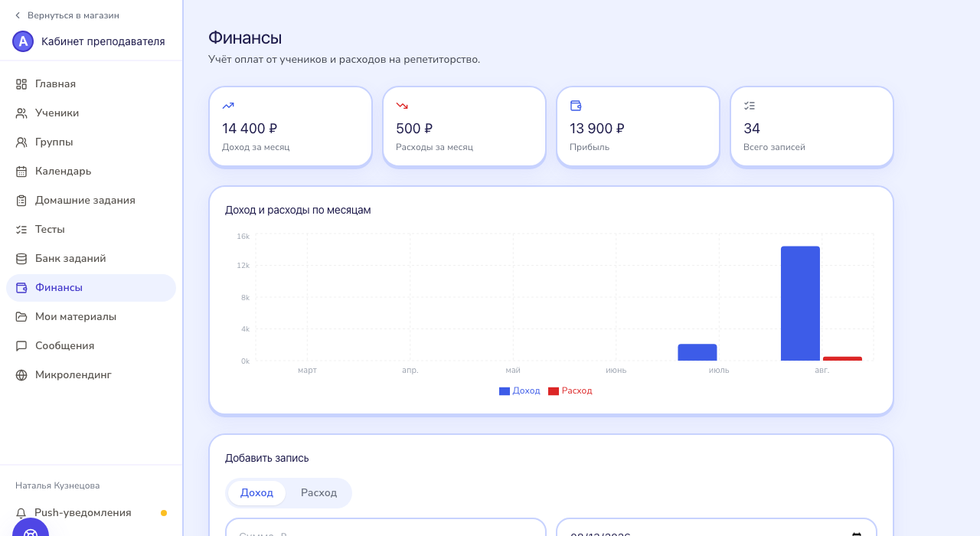Go to Мои материалы in sidebar
The height and width of the screenshot is (536, 980).
91,317
